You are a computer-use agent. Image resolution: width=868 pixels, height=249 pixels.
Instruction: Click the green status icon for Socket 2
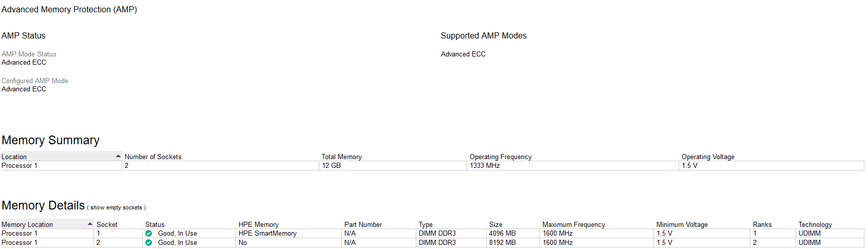pos(149,243)
